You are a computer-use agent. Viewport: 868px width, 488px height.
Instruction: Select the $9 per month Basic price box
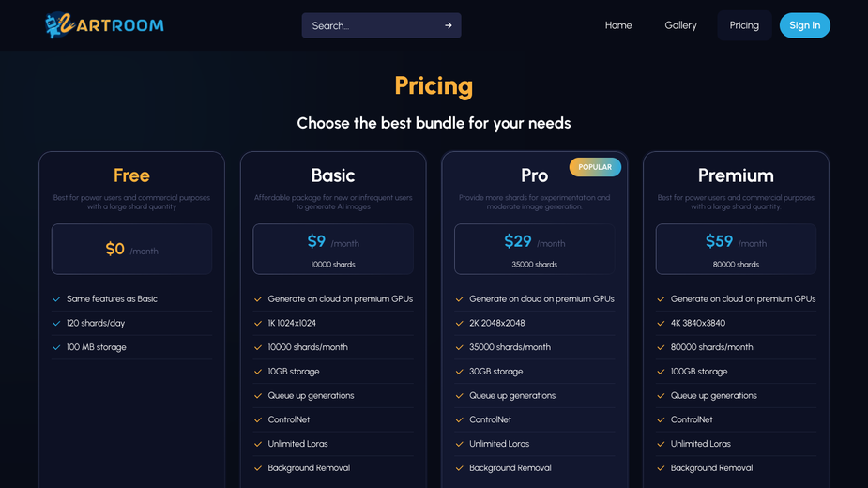(x=333, y=249)
